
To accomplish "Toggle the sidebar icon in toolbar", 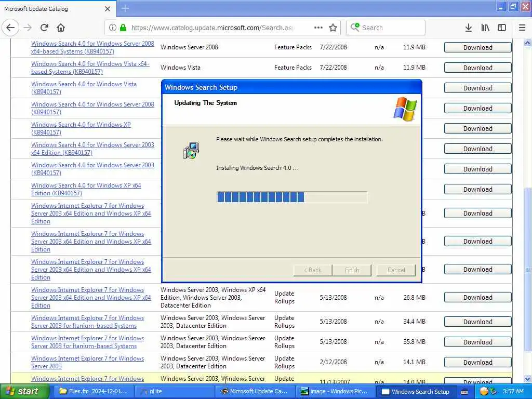I will [502, 28].
